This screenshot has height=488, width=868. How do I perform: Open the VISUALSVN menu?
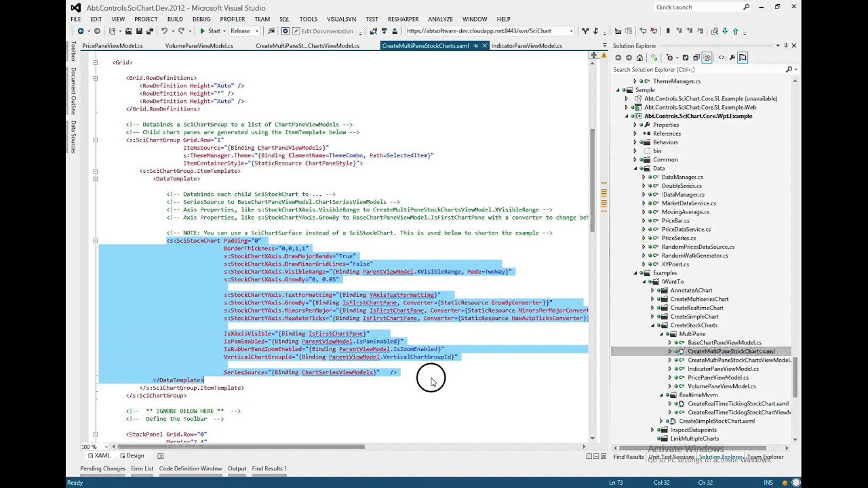341,19
